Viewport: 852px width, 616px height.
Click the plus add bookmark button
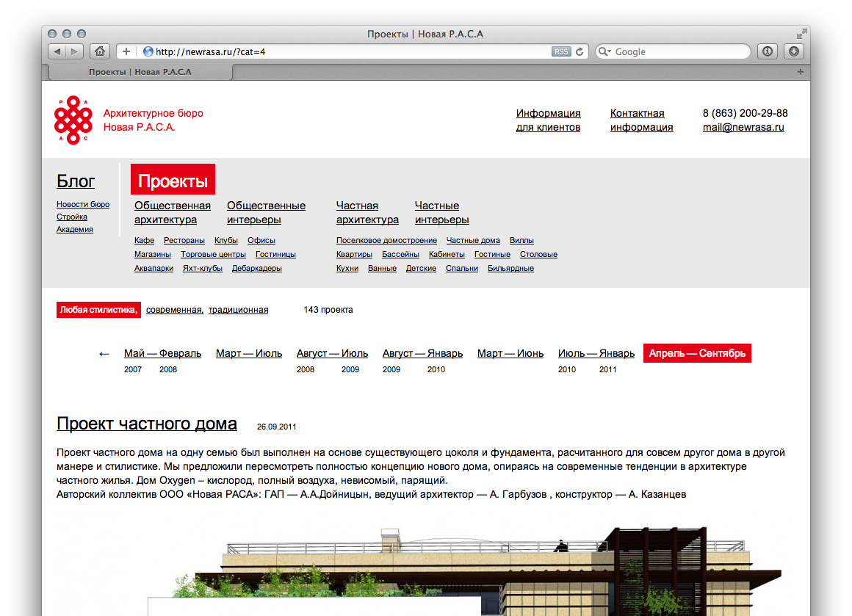coord(126,51)
